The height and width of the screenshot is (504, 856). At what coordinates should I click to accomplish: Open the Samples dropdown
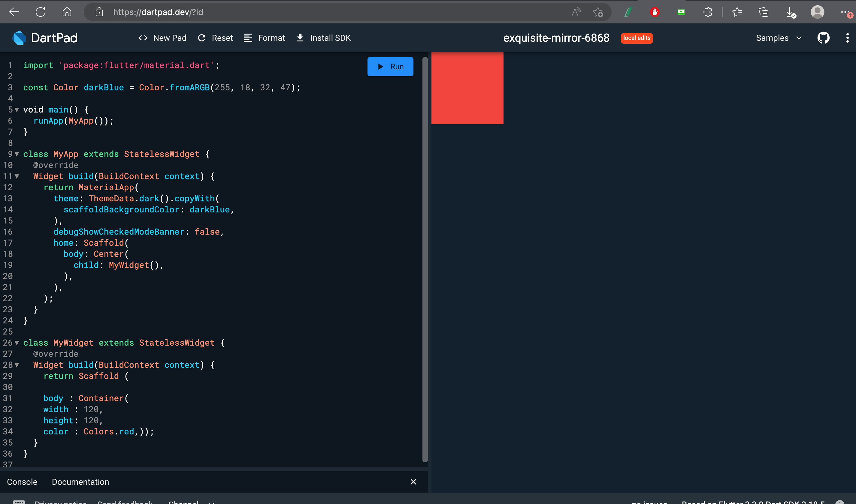coord(779,38)
